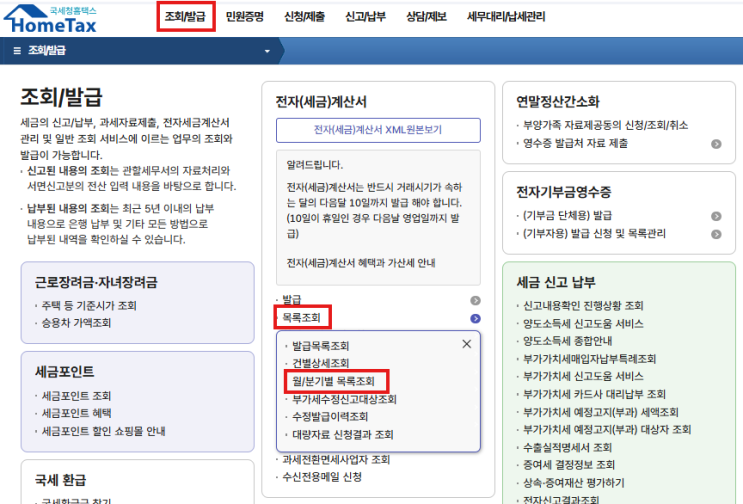
Task: Open the hamburger menu icon beside 조회/발급
Action: coord(17,51)
